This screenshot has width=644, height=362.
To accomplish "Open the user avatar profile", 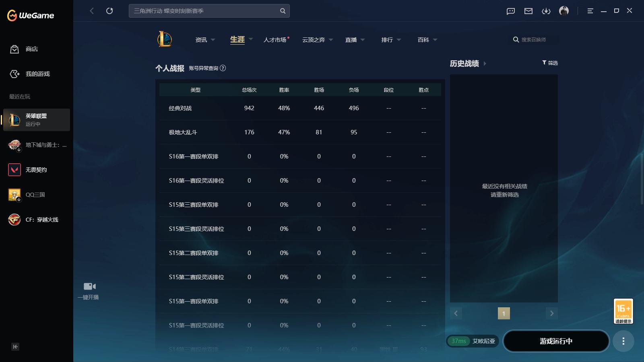I will click(564, 11).
